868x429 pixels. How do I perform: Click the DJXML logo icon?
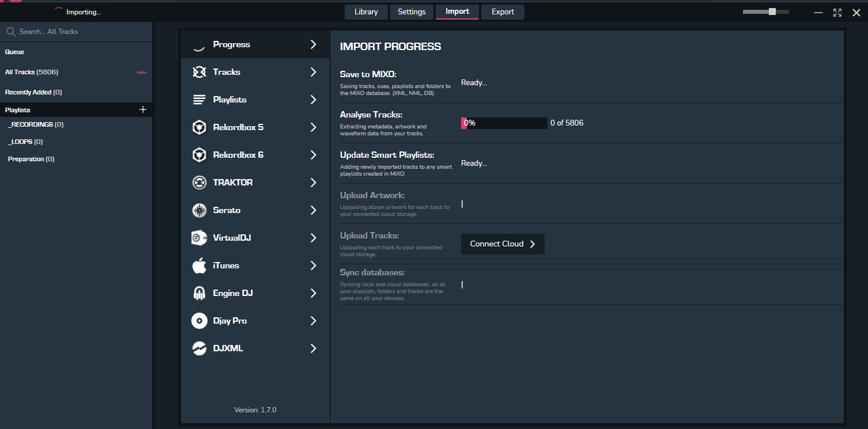click(x=199, y=348)
